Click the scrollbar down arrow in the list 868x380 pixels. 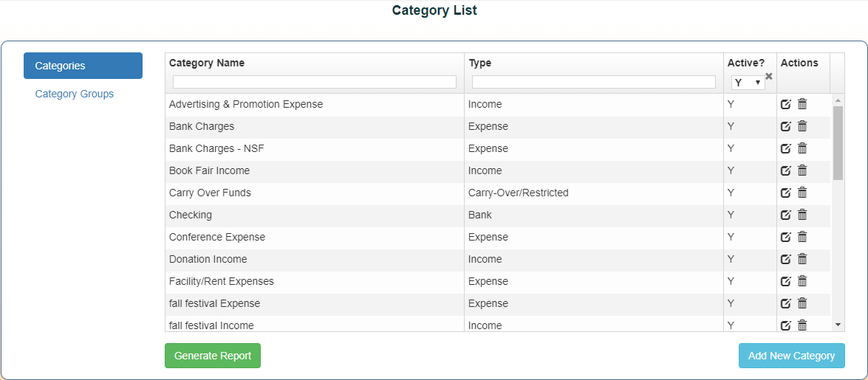point(838,325)
